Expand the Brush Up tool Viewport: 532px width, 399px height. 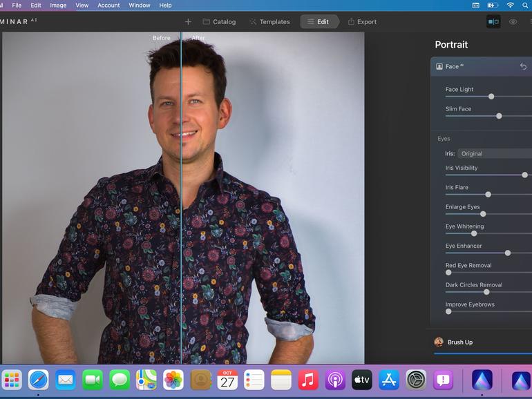pos(460,342)
